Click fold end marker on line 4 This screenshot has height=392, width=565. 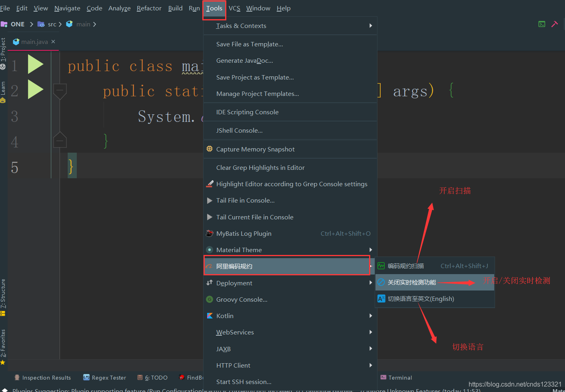click(x=60, y=140)
